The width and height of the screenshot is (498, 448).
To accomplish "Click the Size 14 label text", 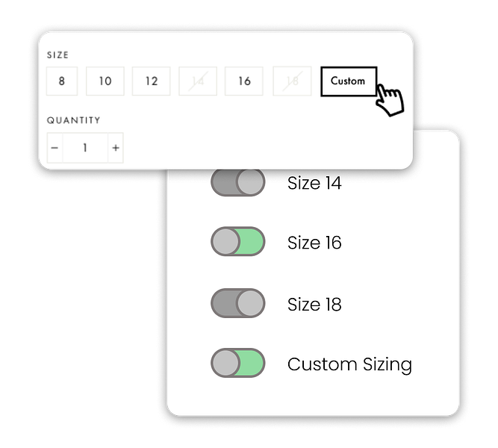I will coord(314,183).
